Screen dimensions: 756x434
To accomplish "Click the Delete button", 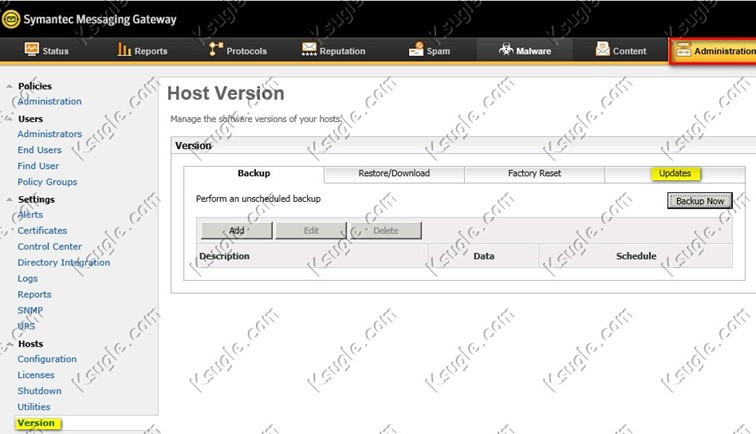I will pos(386,231).
